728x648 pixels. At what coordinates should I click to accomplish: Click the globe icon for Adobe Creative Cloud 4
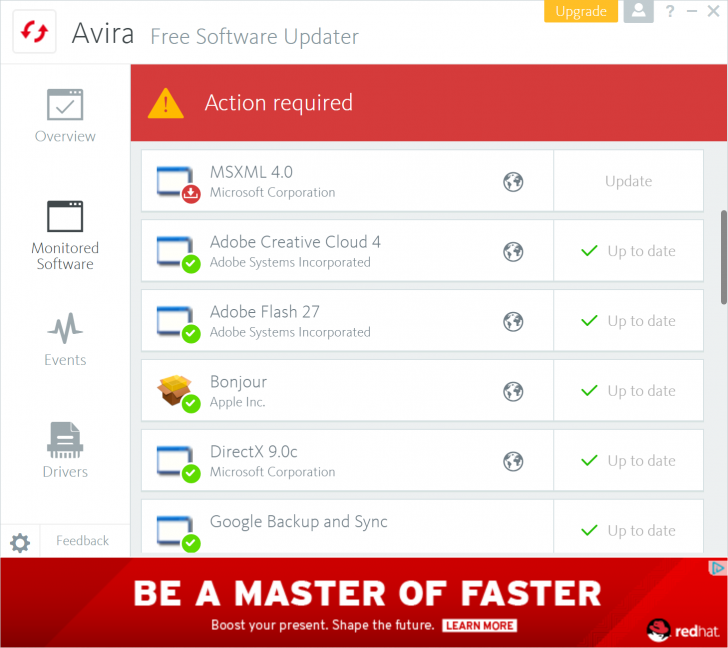(513, 252)
